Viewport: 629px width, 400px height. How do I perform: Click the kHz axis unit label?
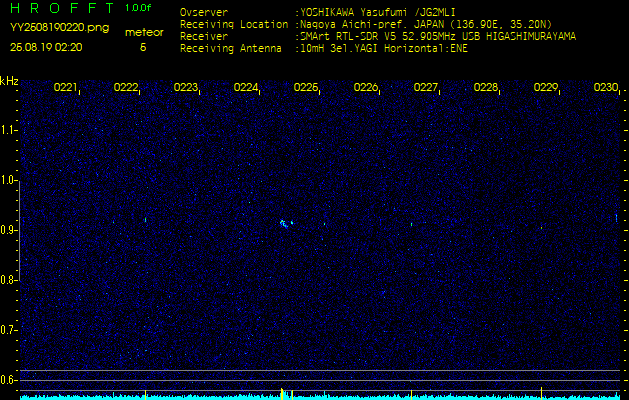tap(9, 81)
